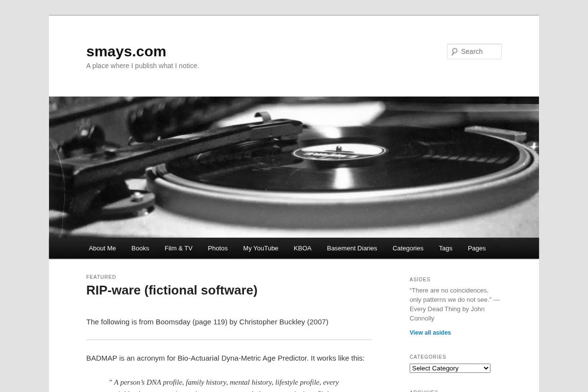Viewport: 588px width, 392px height.
Task: Focus the Search input field
Action: pos(474,51)
